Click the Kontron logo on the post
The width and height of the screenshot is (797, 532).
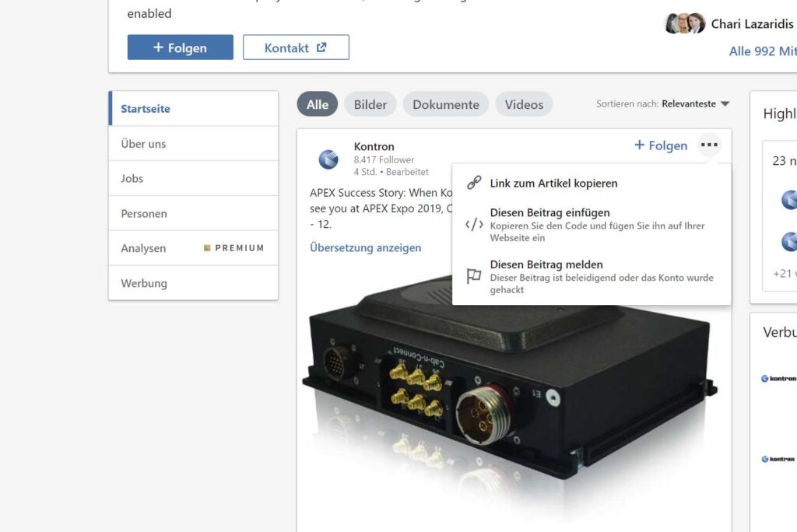point(328,159)
